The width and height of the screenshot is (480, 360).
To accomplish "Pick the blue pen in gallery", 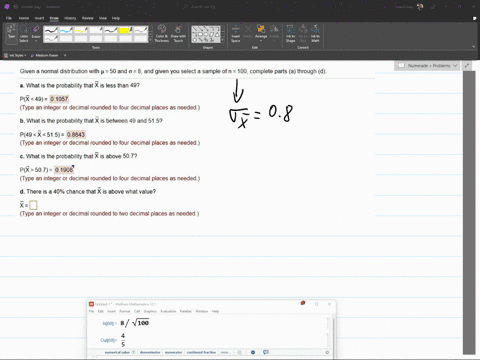I will coord(66,30).
